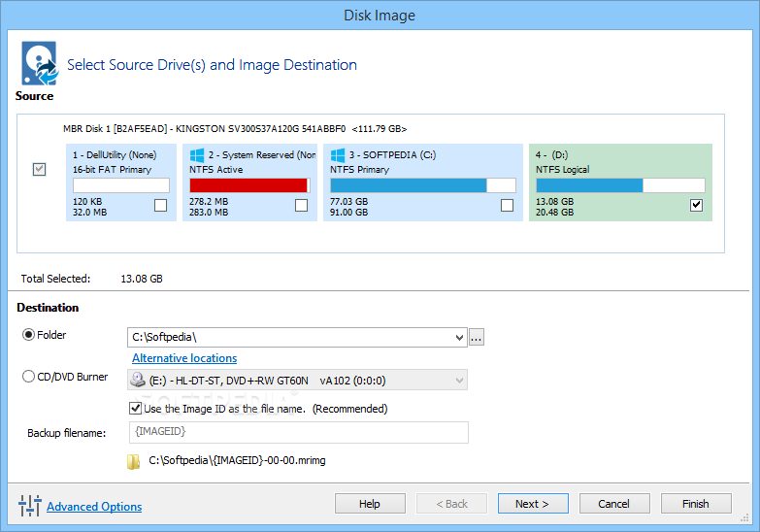
Task: Click the Backup filename input field
Action: click(x=299, y=432)
